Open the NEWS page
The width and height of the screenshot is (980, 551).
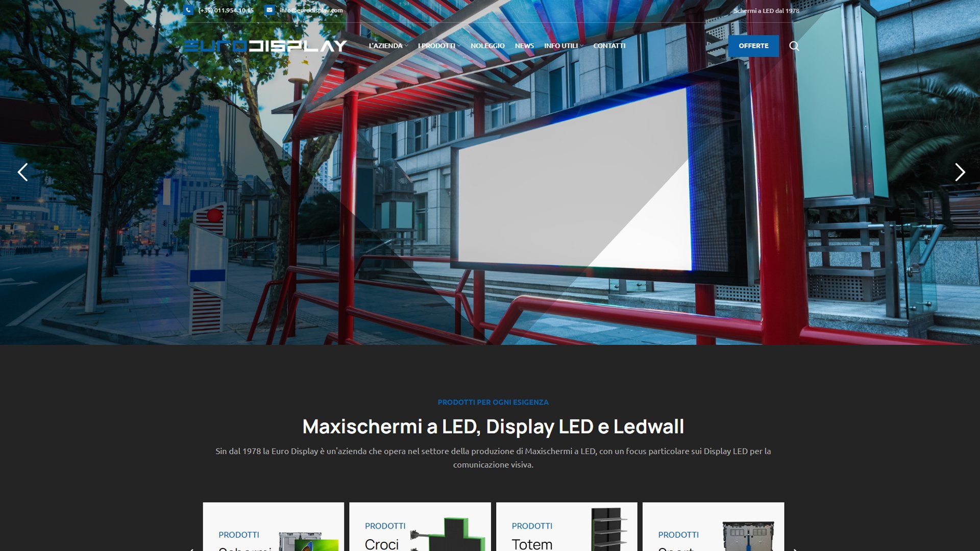(x=524, y=46)
